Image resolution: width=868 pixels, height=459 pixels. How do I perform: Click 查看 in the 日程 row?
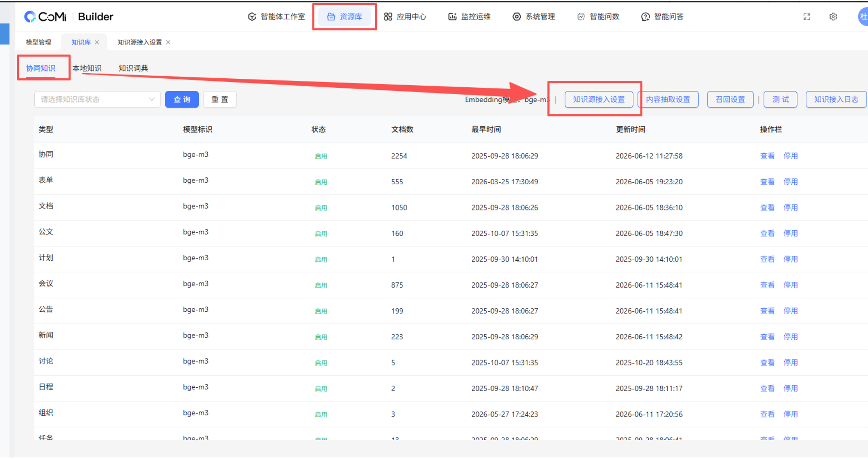coord(767,388)
